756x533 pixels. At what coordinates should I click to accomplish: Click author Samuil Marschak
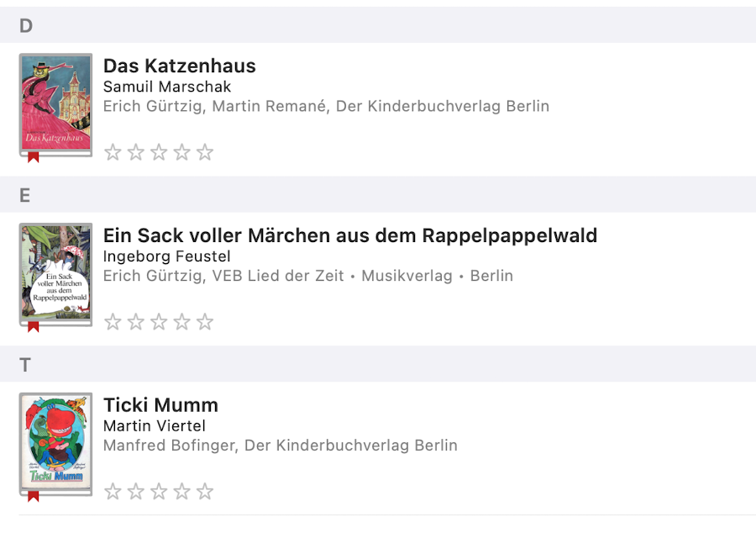(x=166, y=87)
